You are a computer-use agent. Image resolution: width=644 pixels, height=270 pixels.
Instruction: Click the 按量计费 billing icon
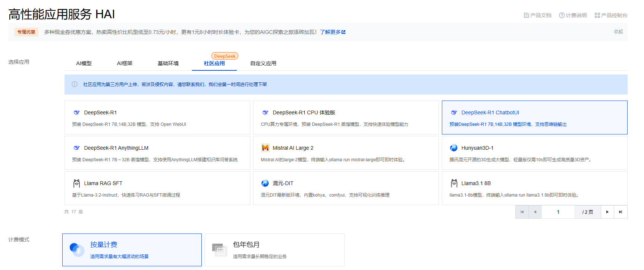click(77, 250)
